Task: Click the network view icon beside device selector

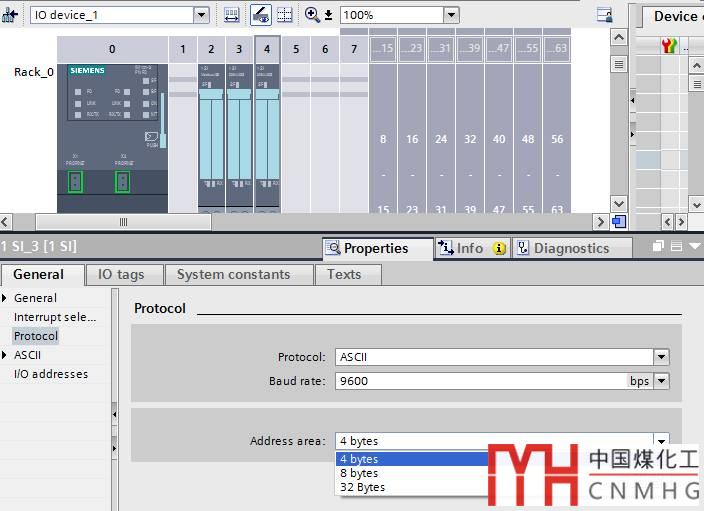Action: (x=9, y=15)
